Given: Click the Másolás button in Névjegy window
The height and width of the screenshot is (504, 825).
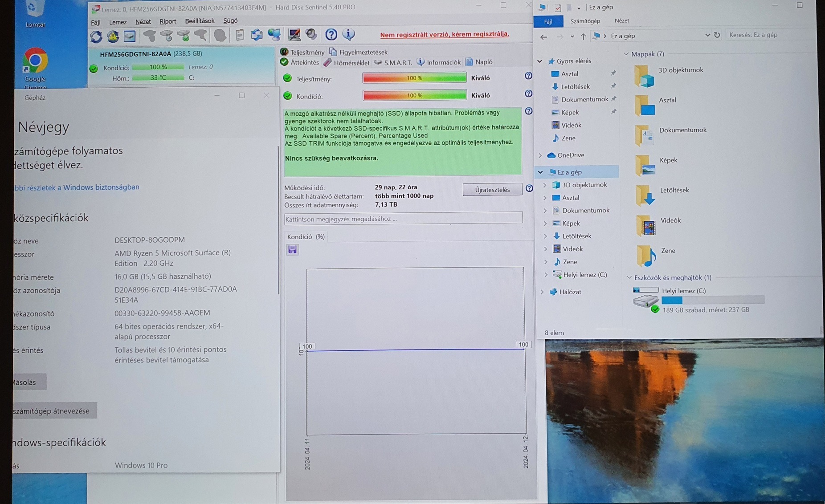Looking at the screenshot, I should pos(29,382).
